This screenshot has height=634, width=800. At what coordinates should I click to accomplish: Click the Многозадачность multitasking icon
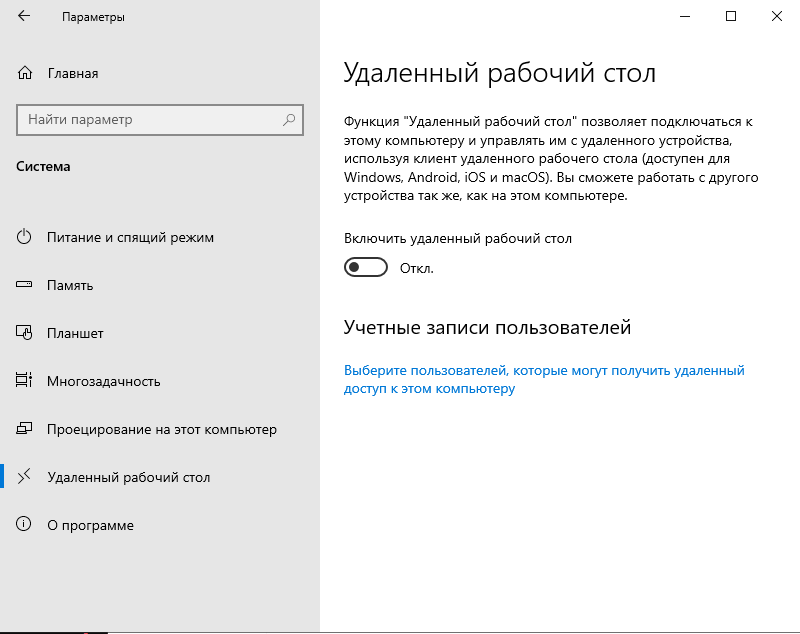(x=23, y=381)
